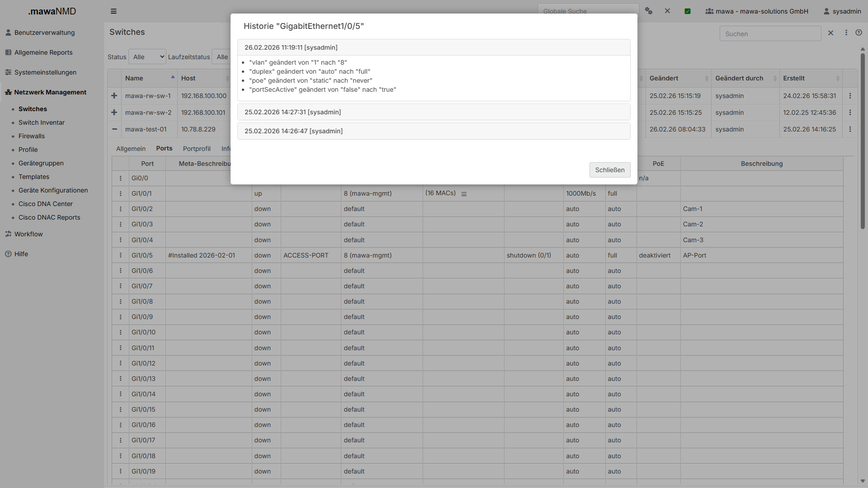Switch to the Portprofil tab
This screenshot has width=868, height=488.
tap(197, 149)
